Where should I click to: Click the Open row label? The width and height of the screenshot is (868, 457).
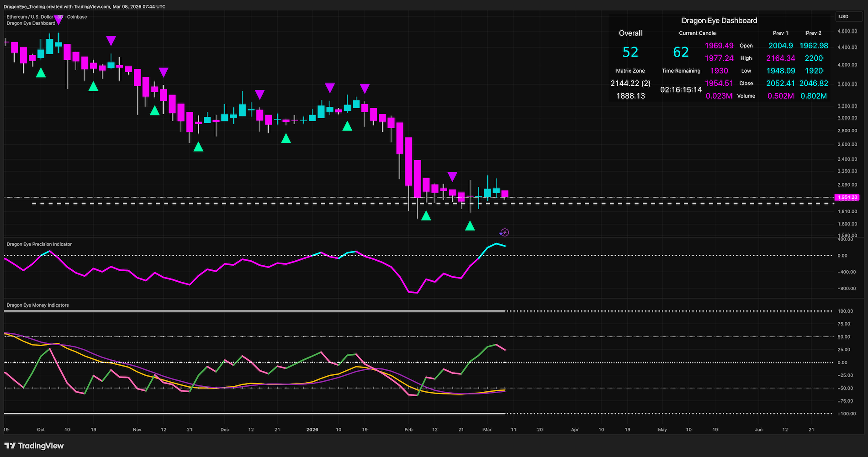click(746, 46)
